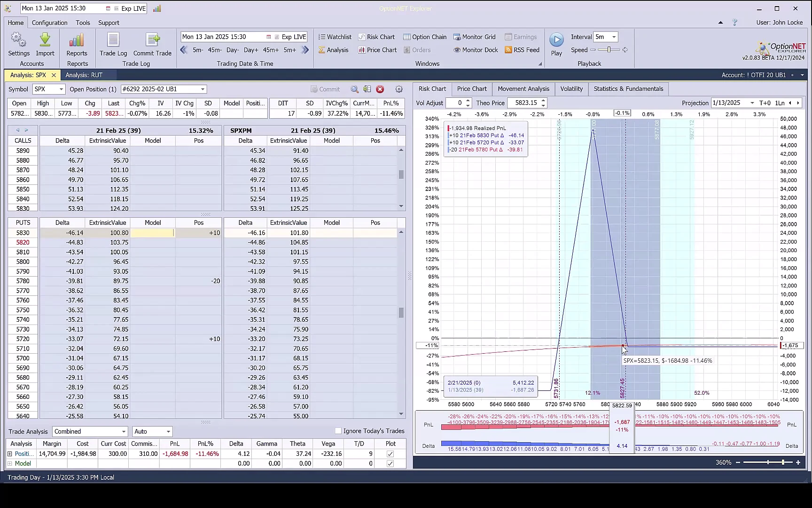Viewport: 812px width, 508px height.
Task: Step forward with the double-right arrow
Action: tap(305, 50)
